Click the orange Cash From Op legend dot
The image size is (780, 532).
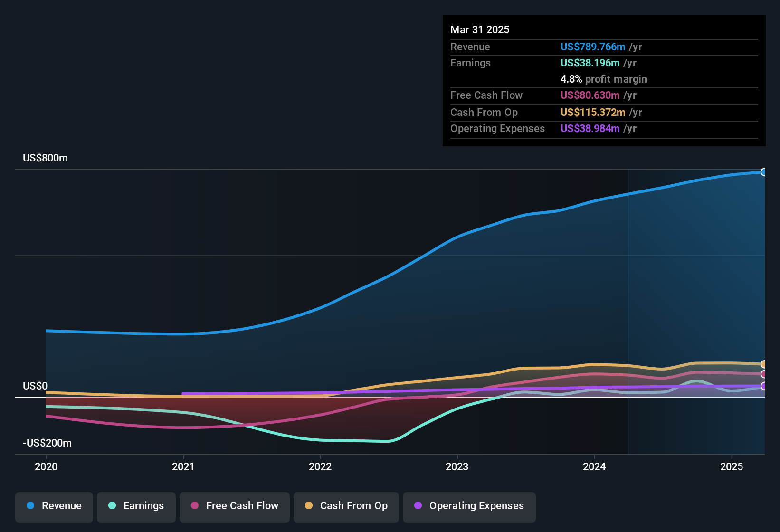coord(309,505)
